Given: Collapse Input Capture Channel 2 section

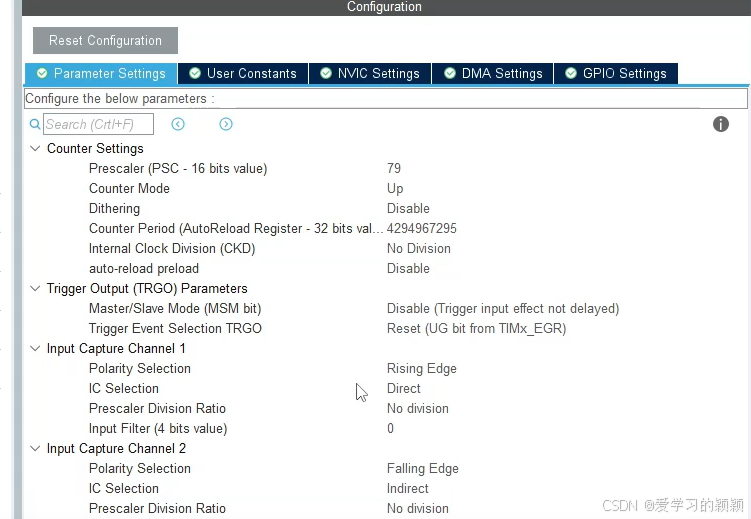Looking at the screenshot, I should point(35,449).
